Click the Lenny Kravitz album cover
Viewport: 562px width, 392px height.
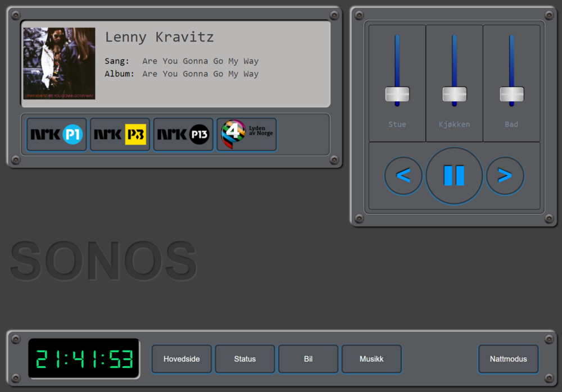(x=59, y=63)
